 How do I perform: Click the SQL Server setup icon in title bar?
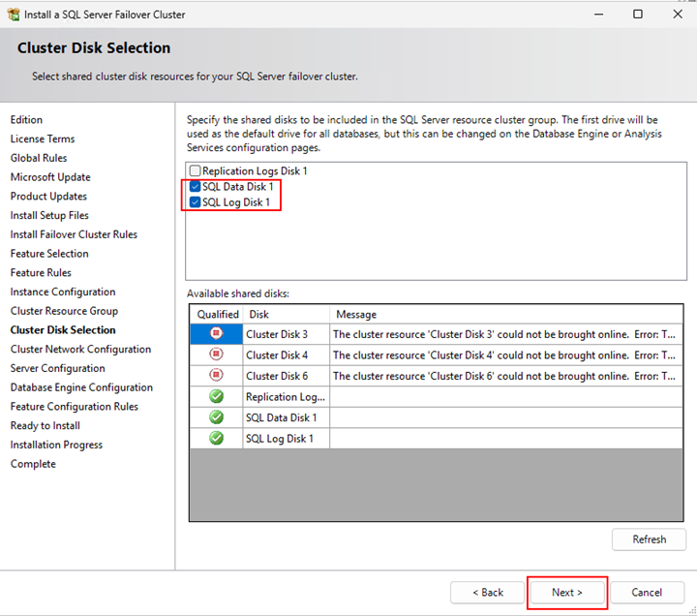tap(14, 15)
